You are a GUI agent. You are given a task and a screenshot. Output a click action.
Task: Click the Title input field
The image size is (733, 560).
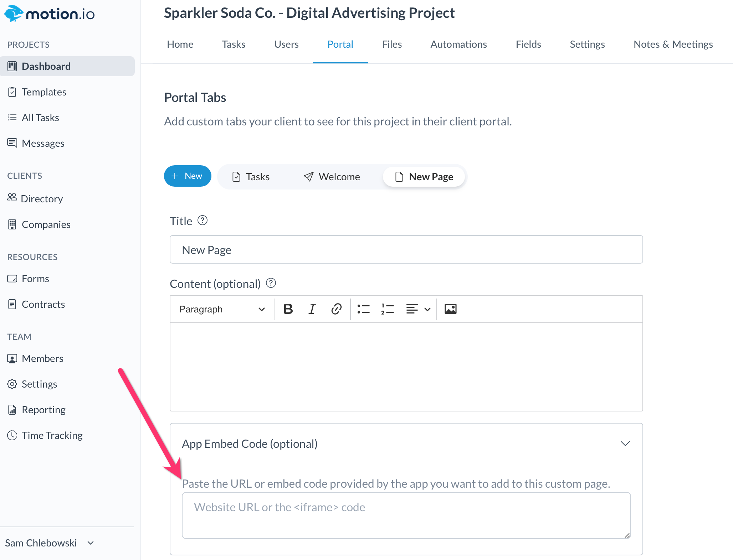click(406, 250)
